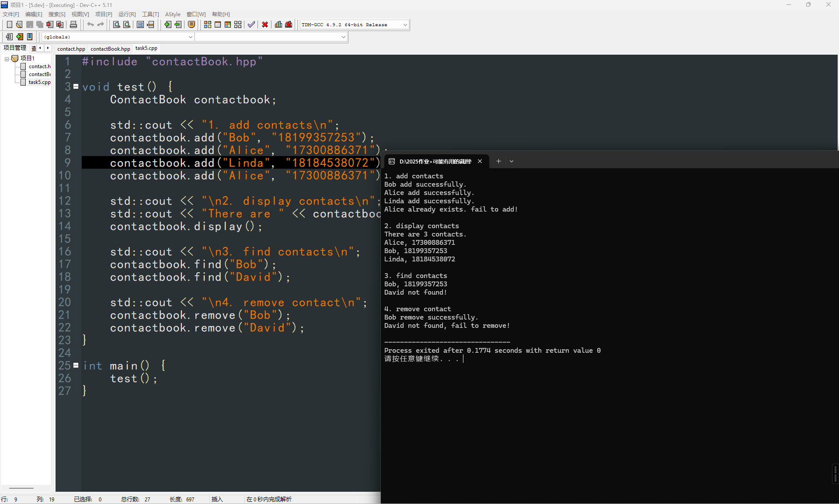839x504 pixels.
Task: Click console text 'Alice already exists. fail to add!'
Action: coord(451,209)
